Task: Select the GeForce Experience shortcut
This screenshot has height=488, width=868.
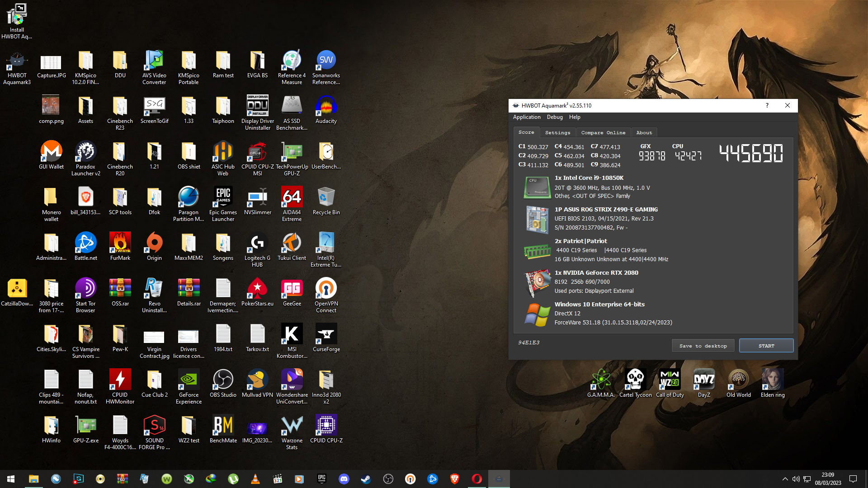Action: coord(189,387)
